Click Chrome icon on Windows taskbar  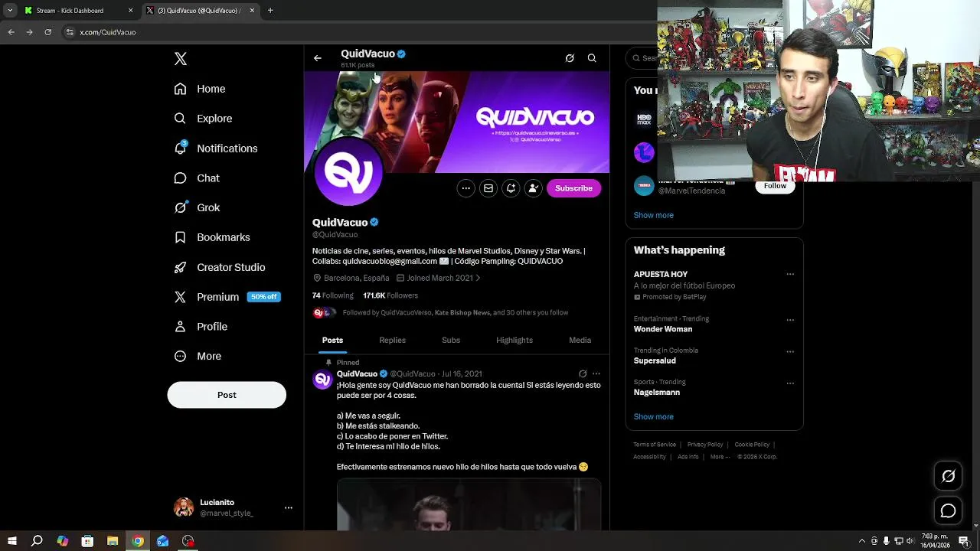(138, 541)
